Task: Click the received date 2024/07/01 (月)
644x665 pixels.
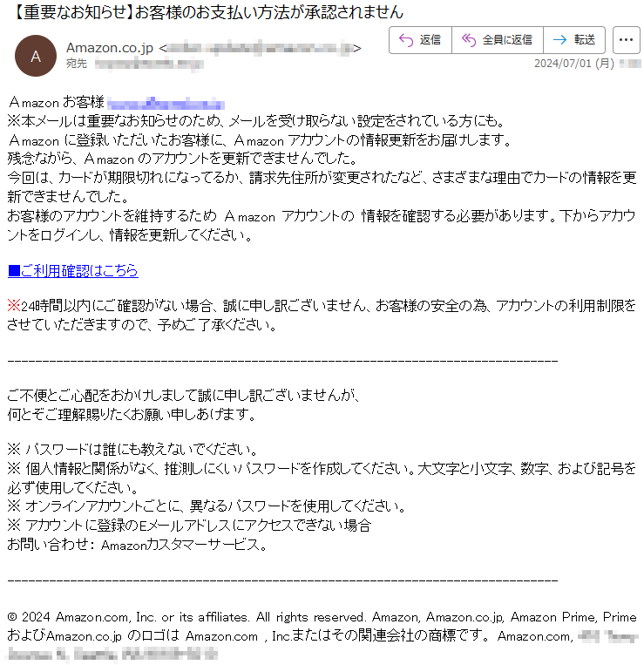Action: click(574, 64)
